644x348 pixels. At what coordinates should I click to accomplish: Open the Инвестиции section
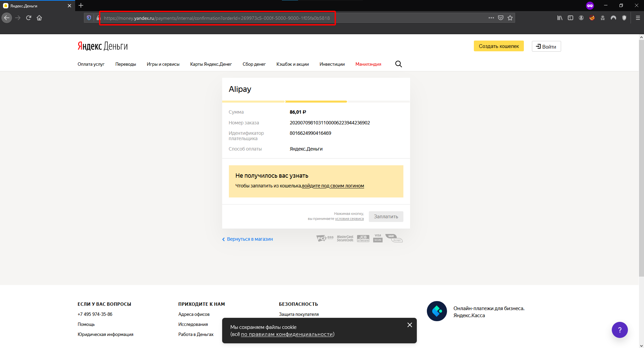pos(332,64)
